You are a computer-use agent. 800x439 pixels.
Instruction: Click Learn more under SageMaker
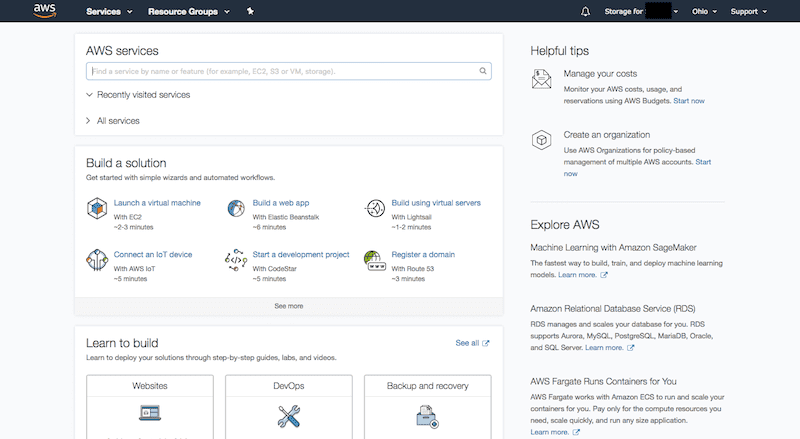click(x=577, y=275)
